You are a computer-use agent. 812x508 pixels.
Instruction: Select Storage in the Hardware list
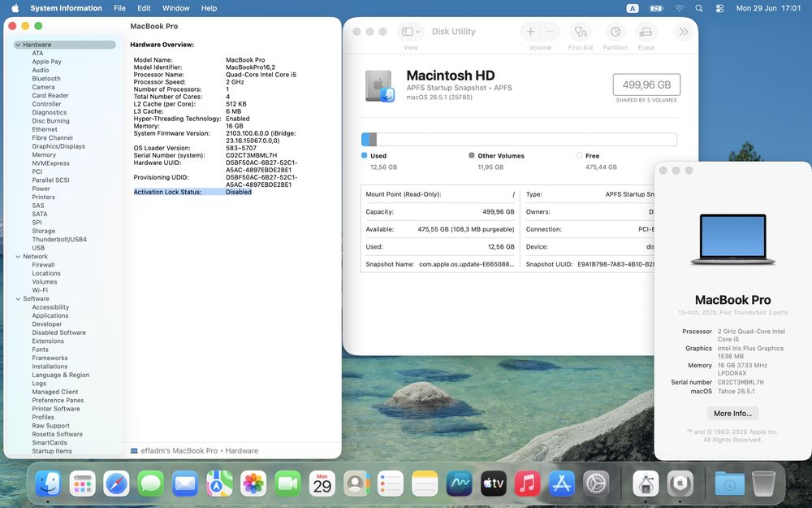(x=44, y=231)
